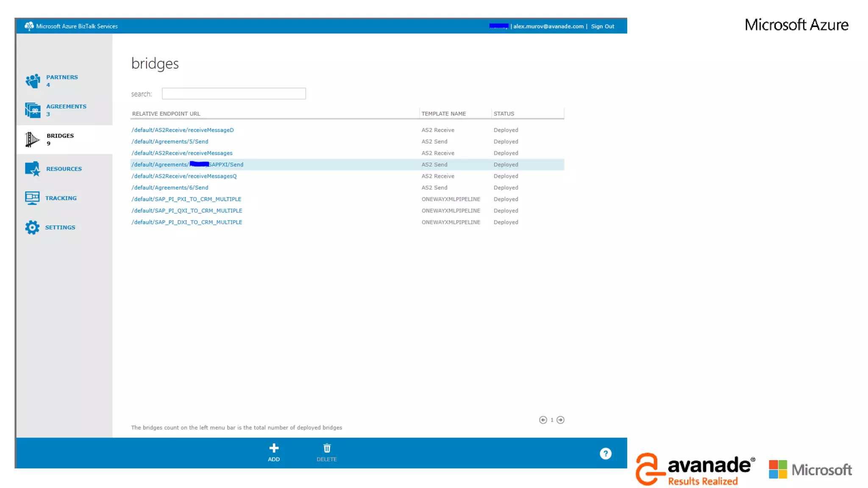
Task: Click the Delete trash icon
Action: coord(327,448)
